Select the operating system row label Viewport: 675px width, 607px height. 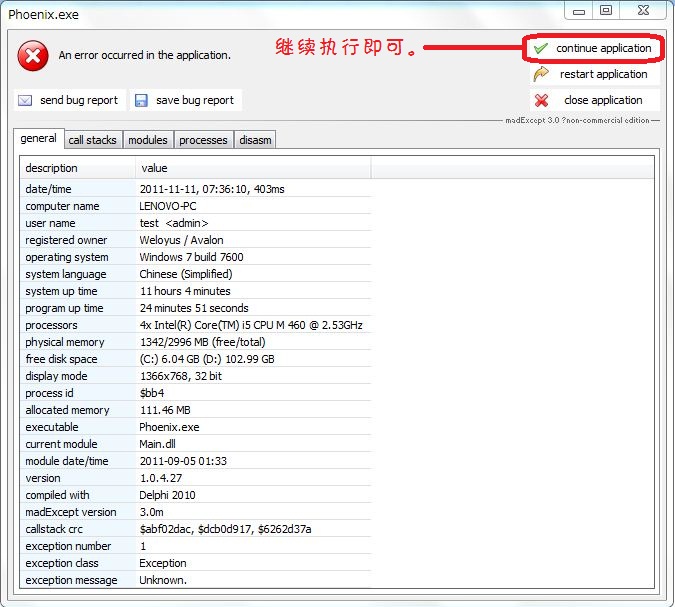pyautogui.click(x=67, y=257)
